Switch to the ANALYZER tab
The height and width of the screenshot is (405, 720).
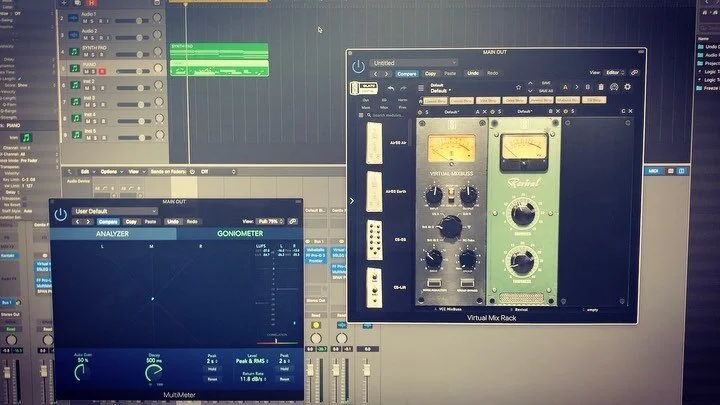pos(112,234)
